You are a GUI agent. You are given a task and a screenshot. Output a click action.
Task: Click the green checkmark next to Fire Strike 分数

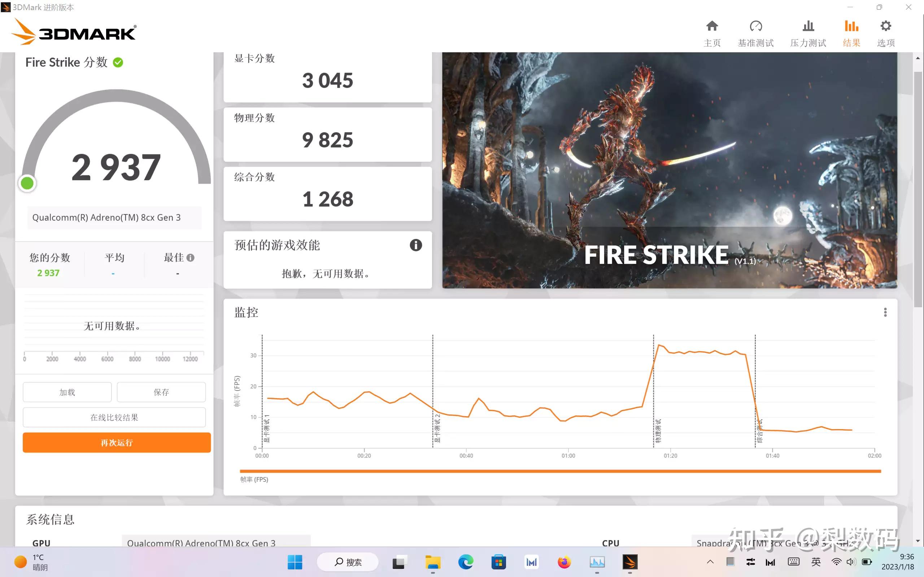118,62
